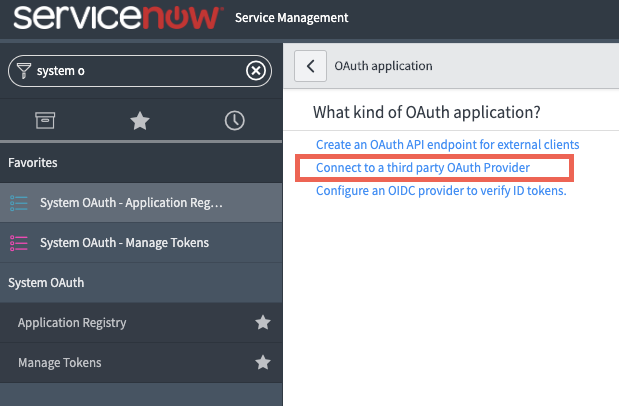Viewport: 619px width, 406px height.
Task: Collapse the Favorites section header
Action: point(141,163)
